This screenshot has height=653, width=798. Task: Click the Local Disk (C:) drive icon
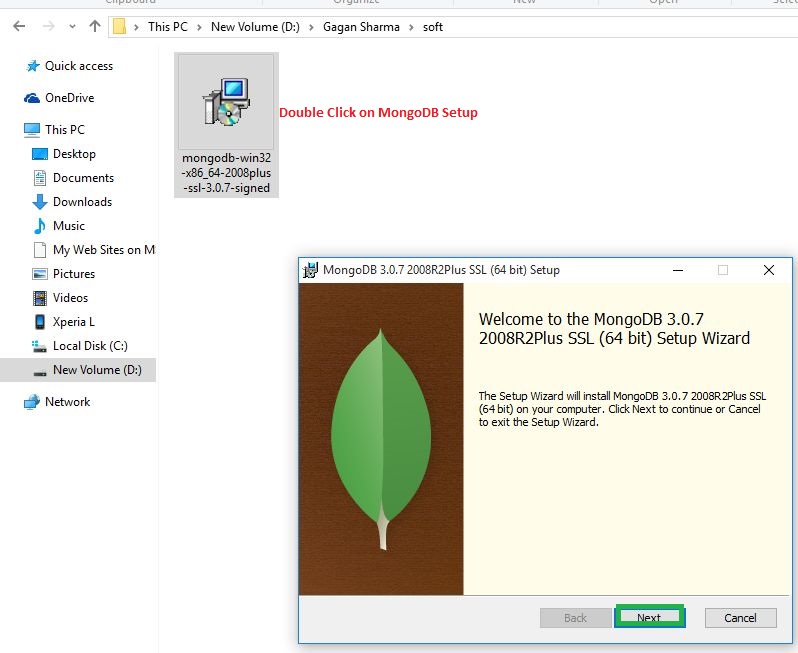click(x=39, y=346)
